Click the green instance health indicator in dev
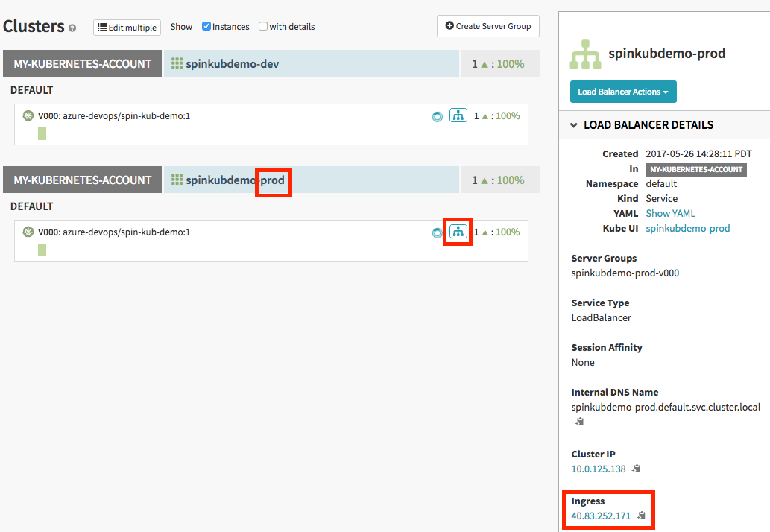Image resolution: width=770 pixels, height=532 pixels. [42, 133]
